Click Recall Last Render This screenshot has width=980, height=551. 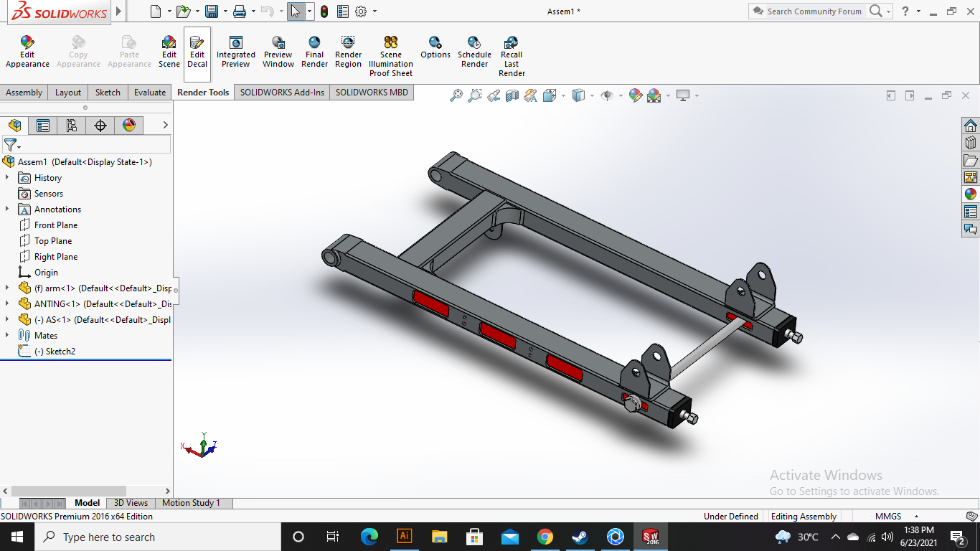[x=512, y=56]
